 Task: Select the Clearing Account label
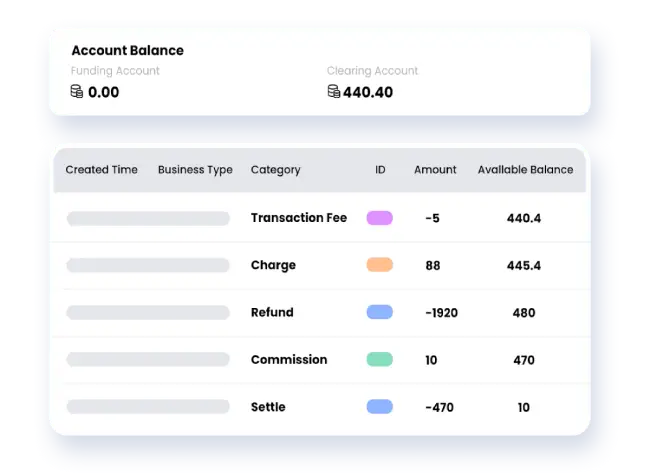coord(372,70)
